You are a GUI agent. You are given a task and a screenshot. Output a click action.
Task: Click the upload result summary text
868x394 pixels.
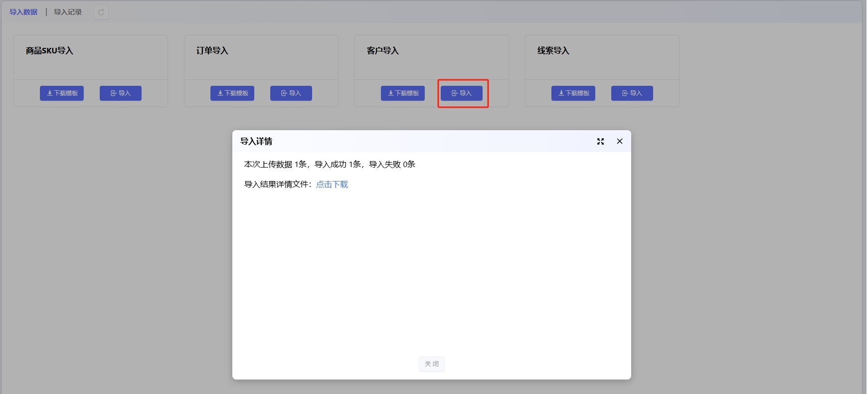pos(330,165)
